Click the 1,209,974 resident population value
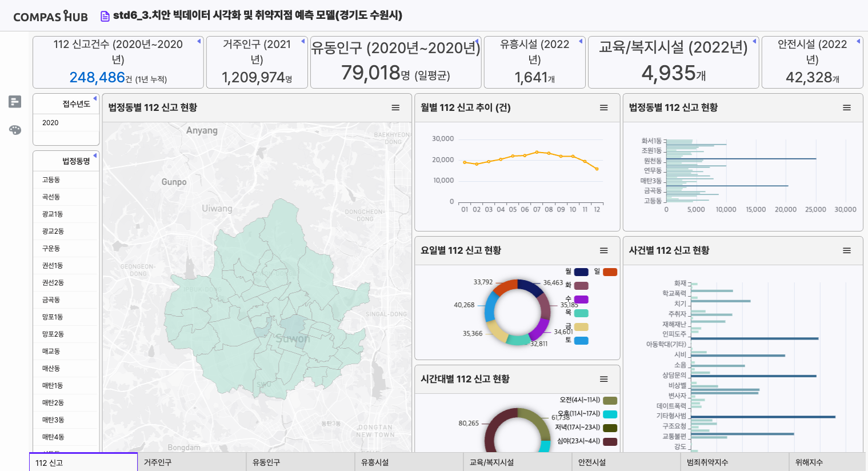868x471 pixels. [x=253, y=77]
